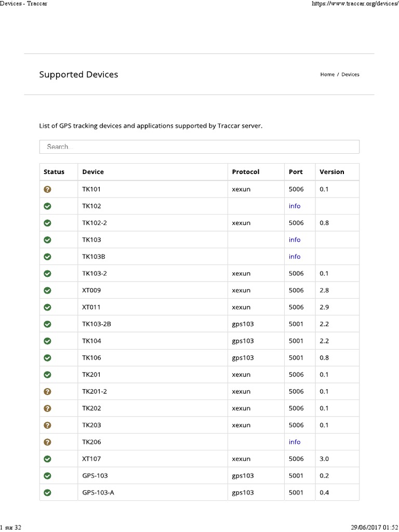Focus the Search input field
This screenshot has width=399, height=532.
click(199, 147)
